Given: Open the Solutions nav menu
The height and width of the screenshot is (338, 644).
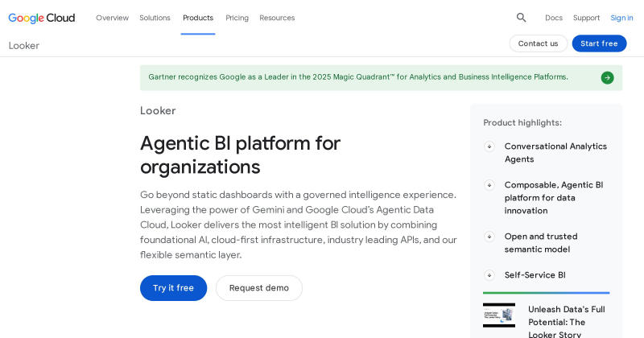Looking at the screenshot, I should coord(155,18).
